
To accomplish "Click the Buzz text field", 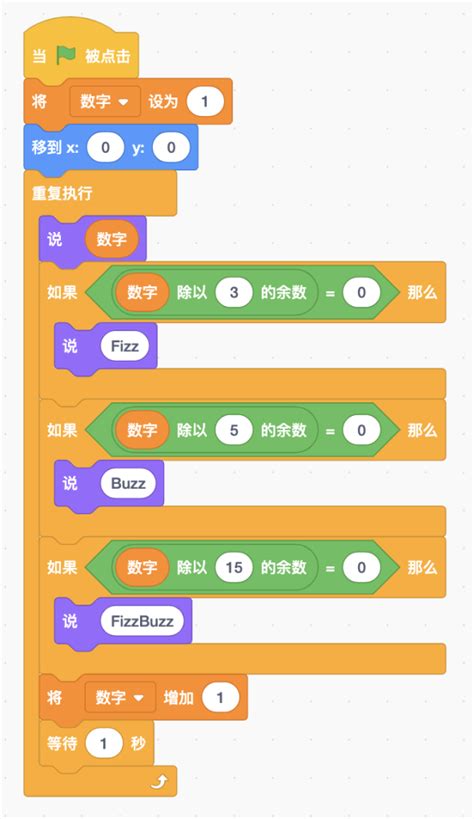I will [x=128, y=483].
